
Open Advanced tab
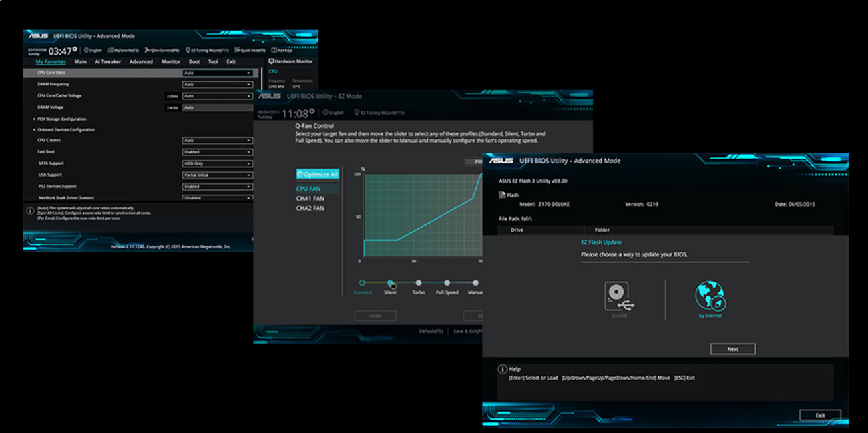(141, 61)
